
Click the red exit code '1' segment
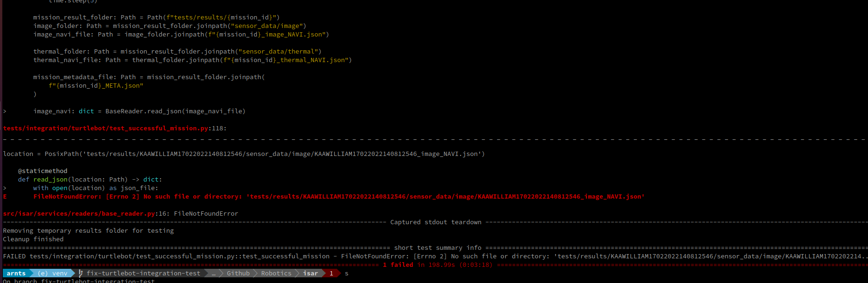point(331,274)
